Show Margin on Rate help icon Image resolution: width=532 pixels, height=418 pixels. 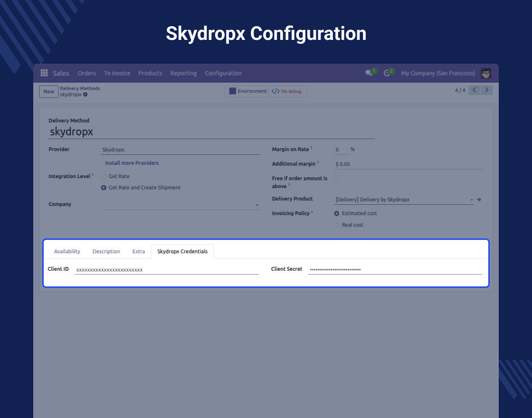311,148
